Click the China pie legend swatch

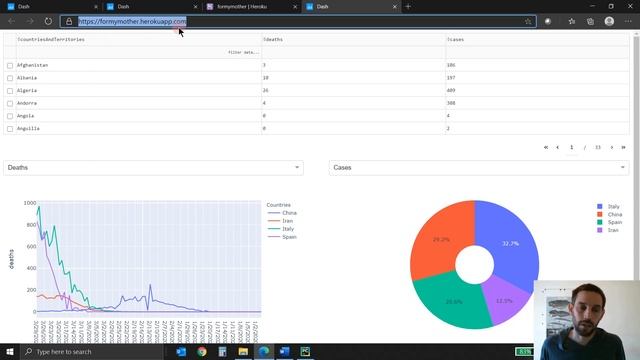click(x=600, y=214)
